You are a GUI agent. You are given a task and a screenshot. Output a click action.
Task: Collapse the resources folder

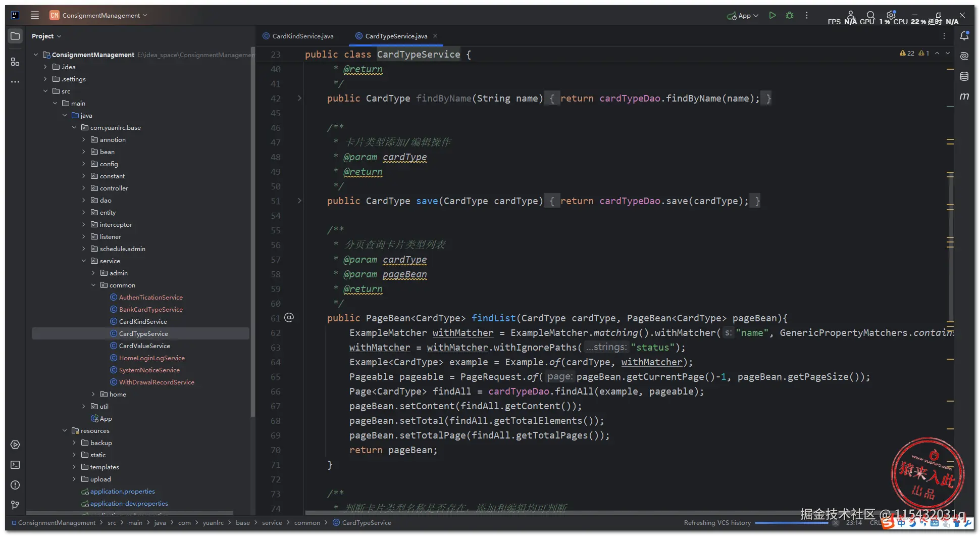point(65,430)
